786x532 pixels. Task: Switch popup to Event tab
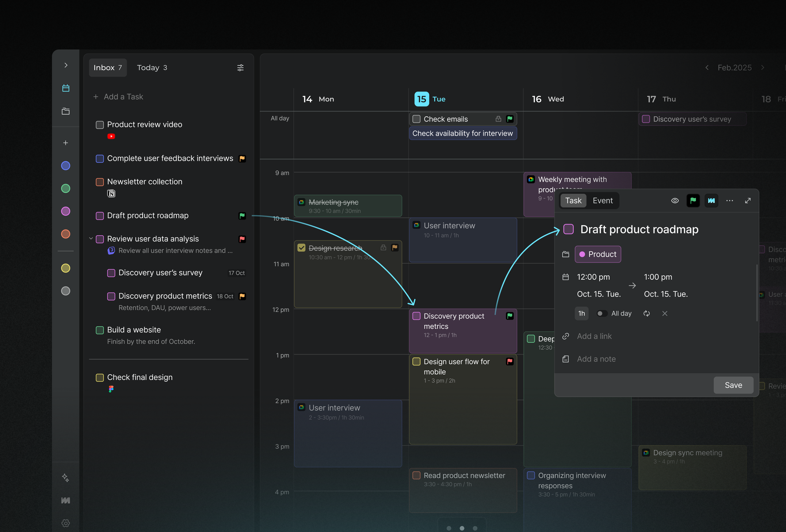[602, 201]
